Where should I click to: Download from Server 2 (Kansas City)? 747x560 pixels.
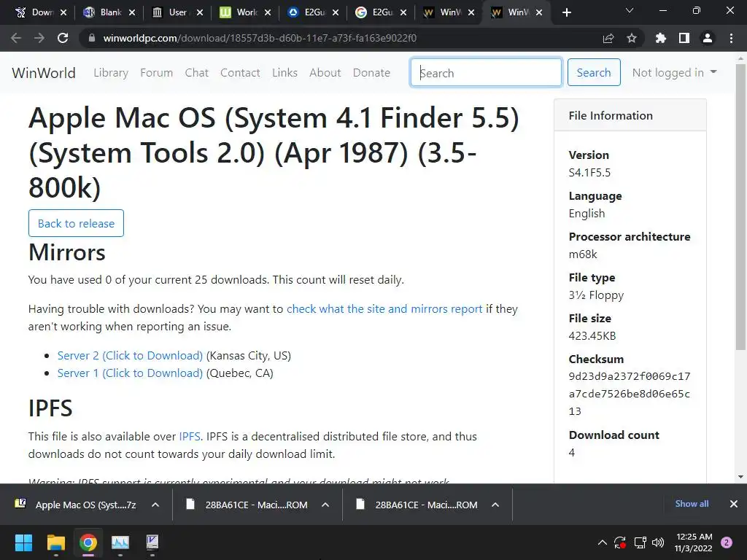point(130,356)
